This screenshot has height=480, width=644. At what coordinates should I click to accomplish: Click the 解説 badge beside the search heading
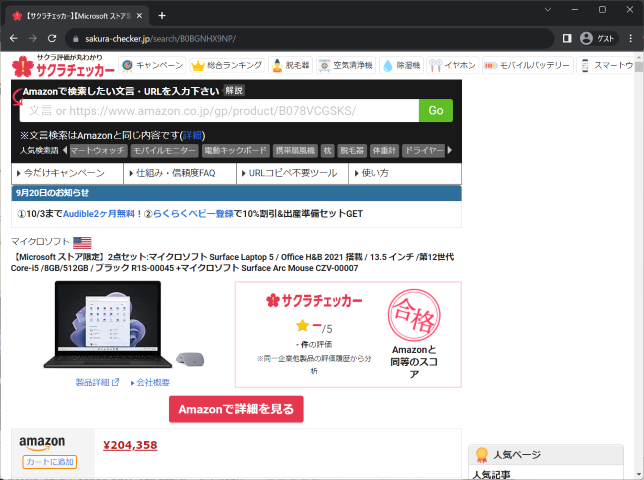[x=234, y=90]
